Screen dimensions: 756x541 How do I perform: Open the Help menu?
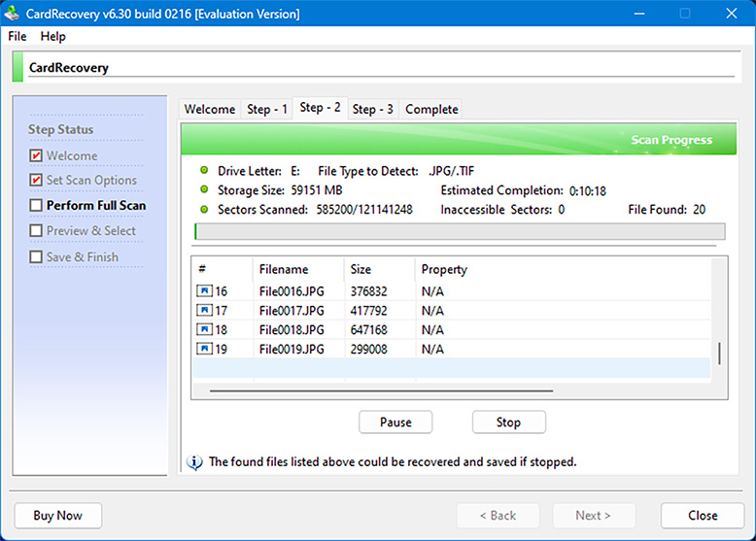point(53,36)
